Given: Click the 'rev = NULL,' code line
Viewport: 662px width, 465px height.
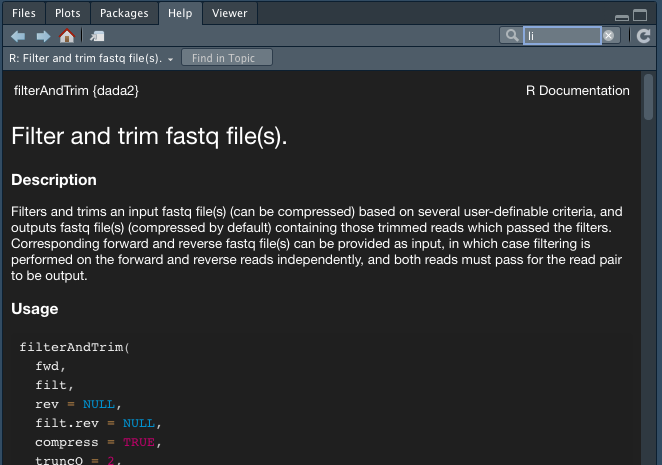Looking at the screenshot, I should [79, 404].
